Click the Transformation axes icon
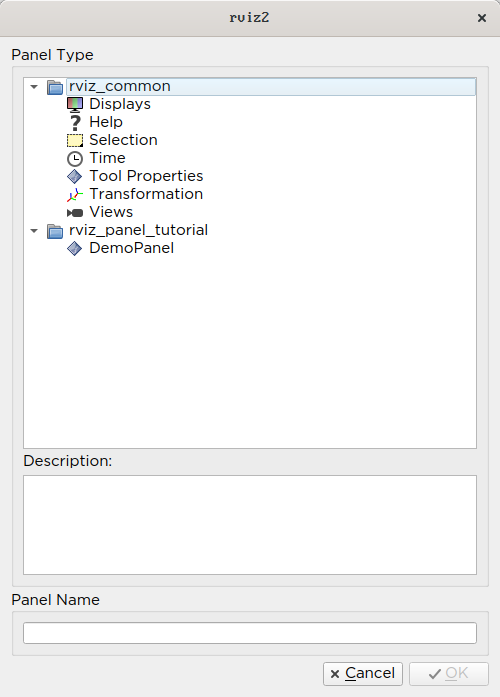The width and height of the screenshot is (500, 697). [75, 195]
